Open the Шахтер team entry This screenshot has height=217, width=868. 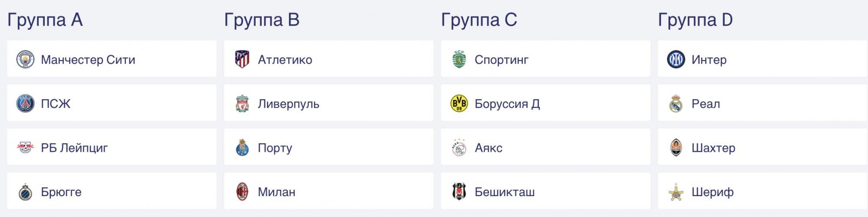(713, 148)
